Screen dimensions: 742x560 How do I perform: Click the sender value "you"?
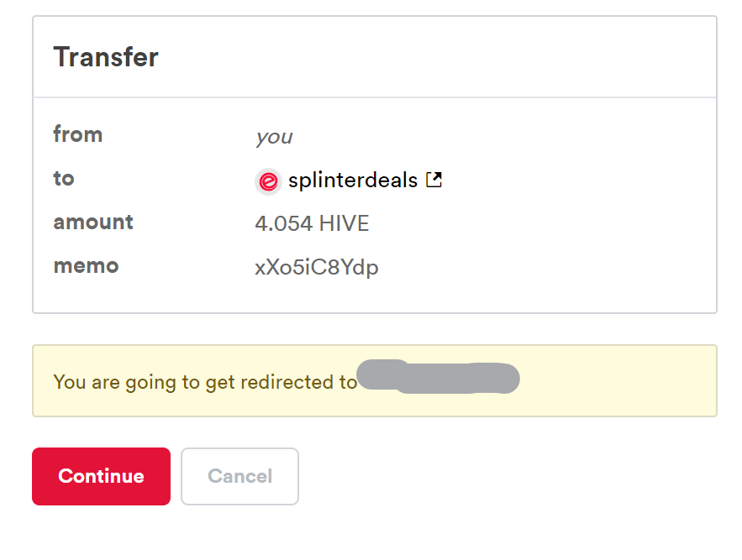(275, 137)
